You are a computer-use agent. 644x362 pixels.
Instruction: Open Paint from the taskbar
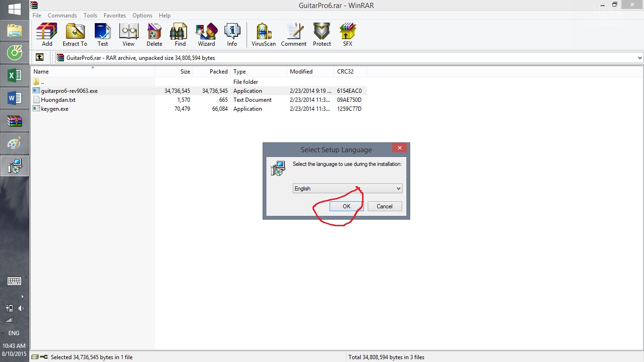click(x=15, y=143)
